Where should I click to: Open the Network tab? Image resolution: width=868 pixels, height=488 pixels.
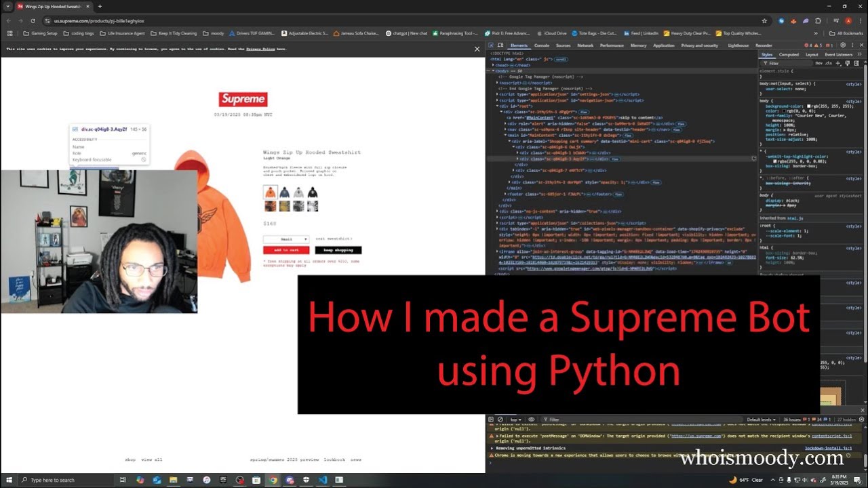585,45
